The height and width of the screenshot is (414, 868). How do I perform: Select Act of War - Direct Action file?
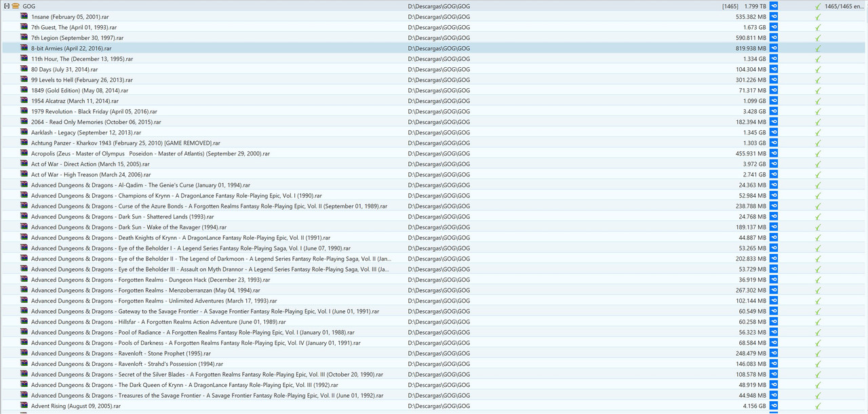tap(90, 164)
